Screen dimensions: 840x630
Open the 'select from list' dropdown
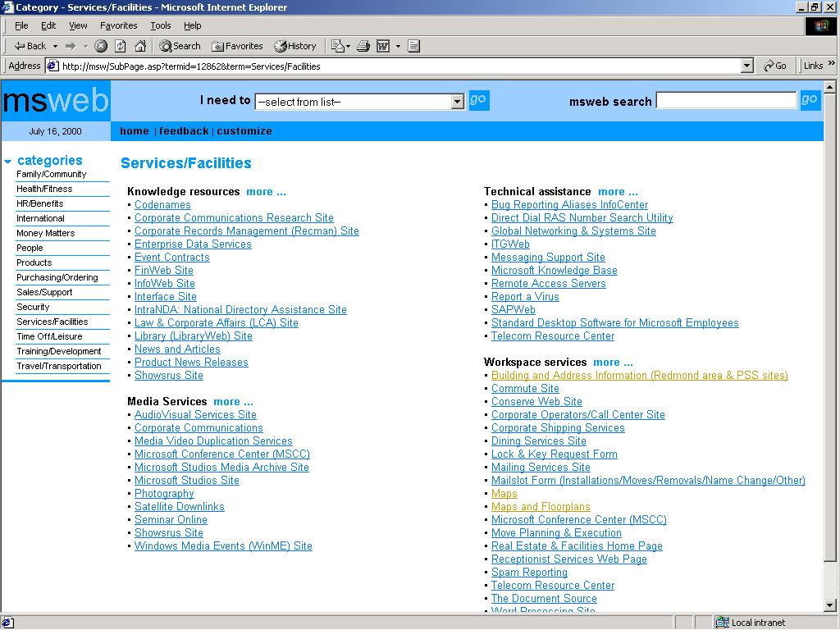point(360,102)
